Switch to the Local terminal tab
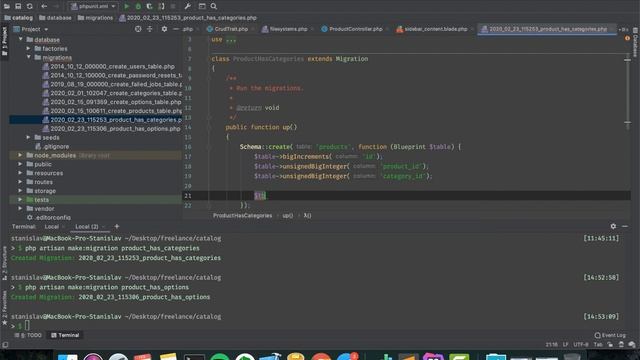640x360 pixels. pos(51,227)
